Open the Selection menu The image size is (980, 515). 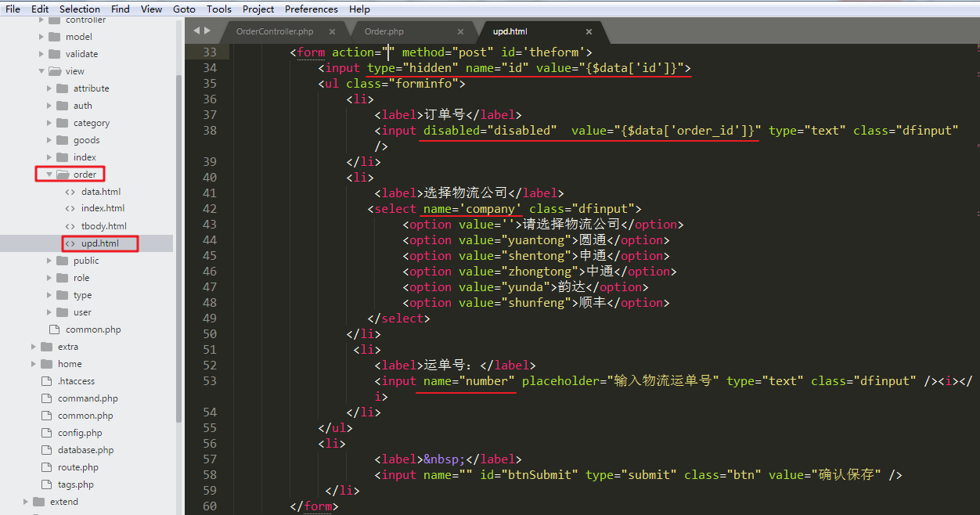80,9
